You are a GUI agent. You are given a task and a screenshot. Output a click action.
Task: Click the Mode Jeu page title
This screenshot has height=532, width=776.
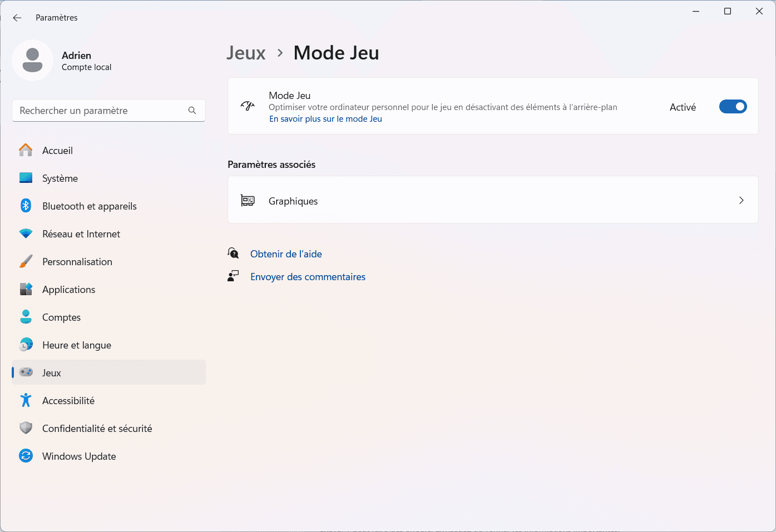(x=336, y=53)
